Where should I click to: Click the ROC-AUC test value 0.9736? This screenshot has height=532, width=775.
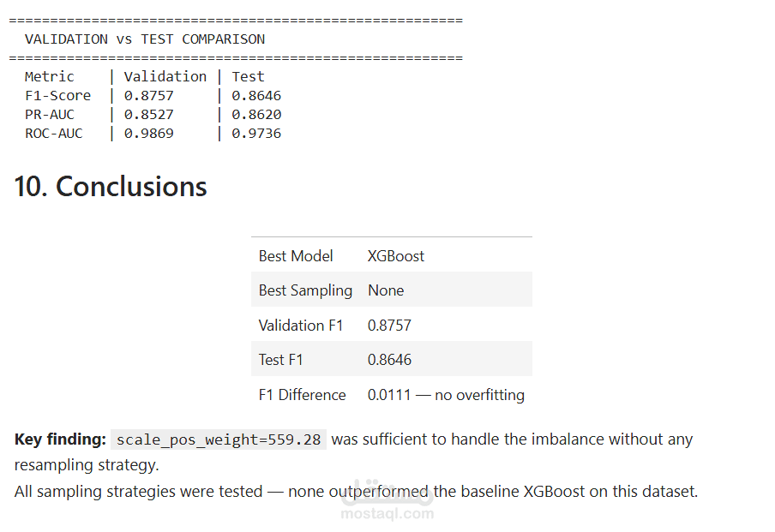(256, 134)
